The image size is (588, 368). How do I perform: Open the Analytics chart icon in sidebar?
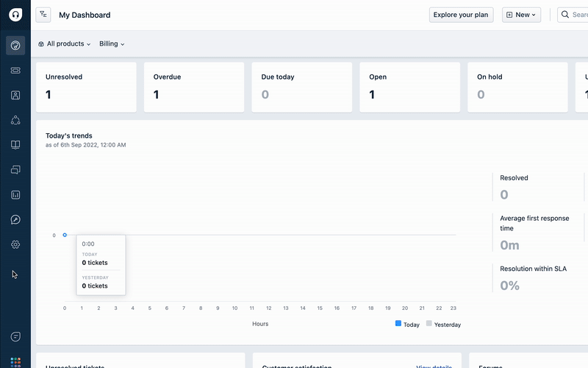point(15,194)
